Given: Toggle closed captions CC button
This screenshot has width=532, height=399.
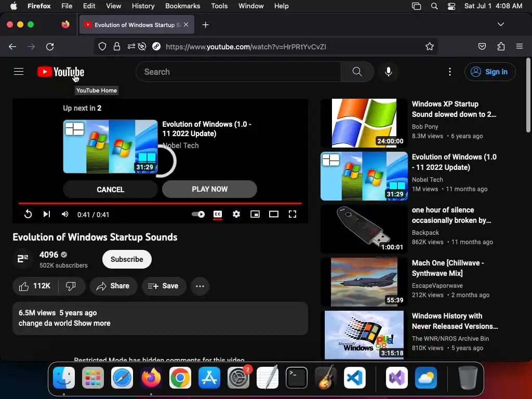Looking at the screenshot, I should [218, 214].
